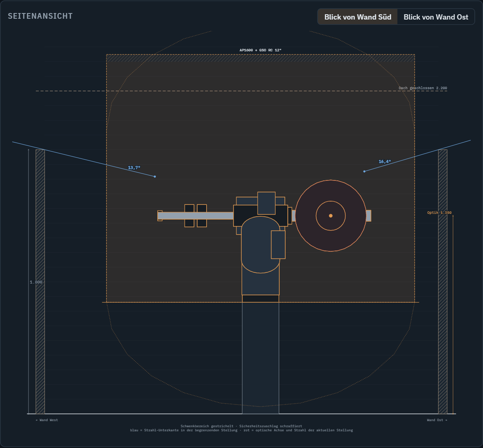Click the gray counterweight shaft
This screenshot has width=483, height=448.
click(x=196, y=216)
